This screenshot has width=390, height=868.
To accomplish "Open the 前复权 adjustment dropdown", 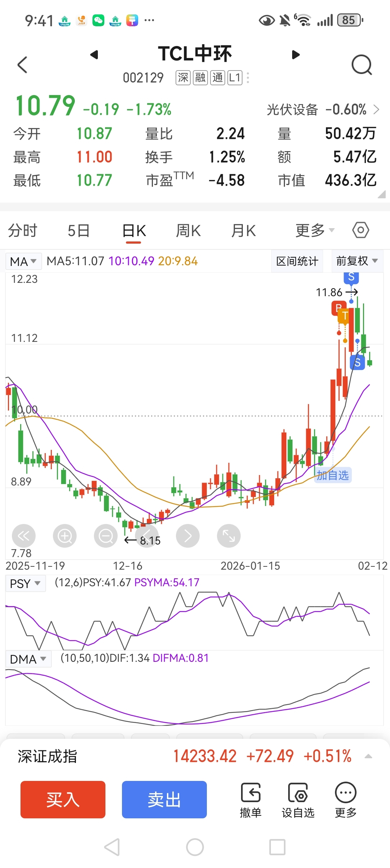I will coord(357,261).
